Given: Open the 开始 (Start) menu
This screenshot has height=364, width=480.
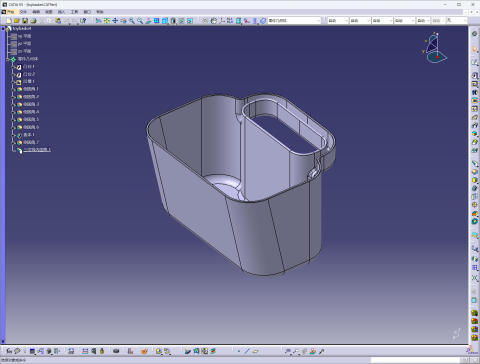Looking at the screenshot, I should (x=11, y=12).
